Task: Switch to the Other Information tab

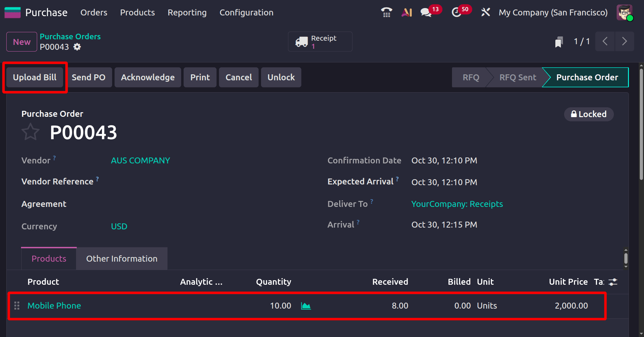Action: (122, 258)
